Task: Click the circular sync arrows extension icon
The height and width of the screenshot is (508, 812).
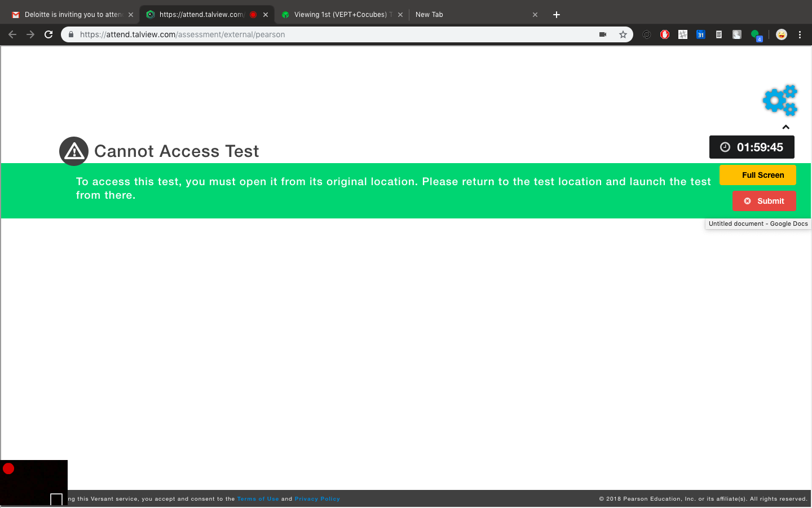Action: (x=647, y=34)
